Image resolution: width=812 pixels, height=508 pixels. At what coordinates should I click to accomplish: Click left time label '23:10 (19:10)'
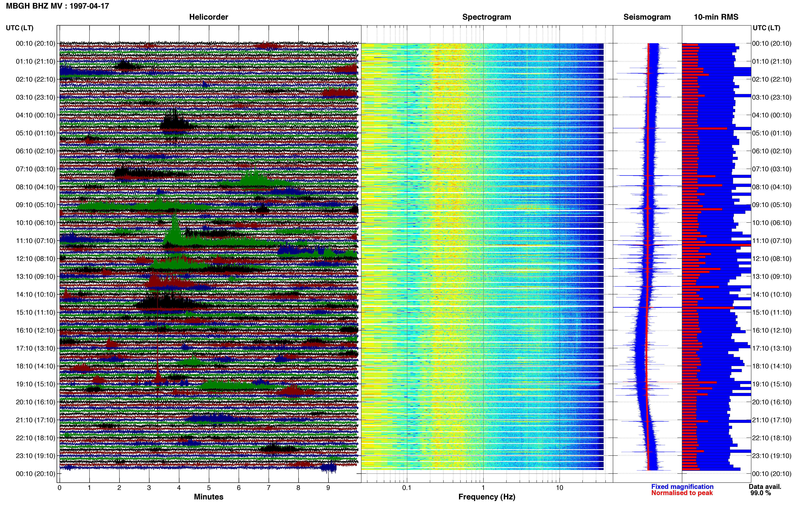36,456
